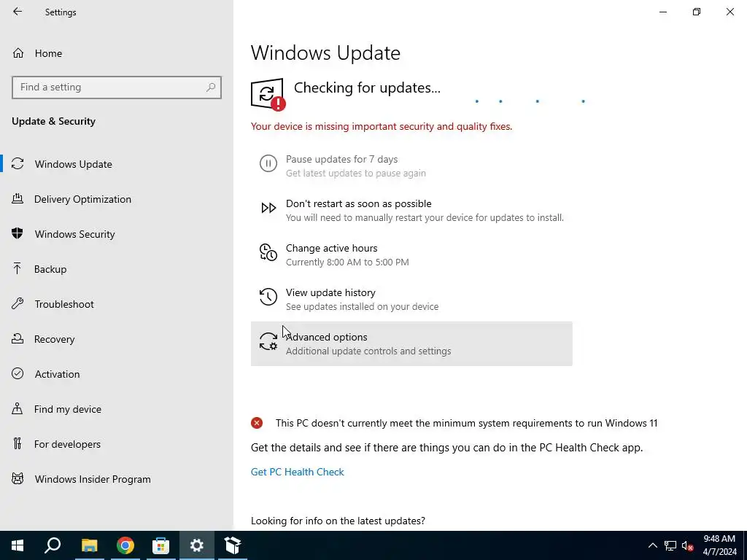Open the Windows Start menu
This screenshot has width=747, height=560.
[18, 545]
